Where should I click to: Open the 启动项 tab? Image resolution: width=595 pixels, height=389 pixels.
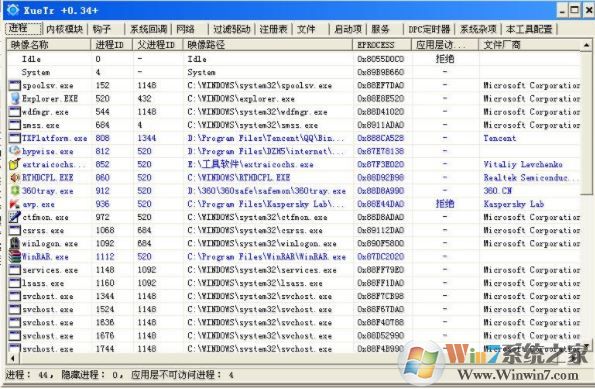click(x=348, y=29)
